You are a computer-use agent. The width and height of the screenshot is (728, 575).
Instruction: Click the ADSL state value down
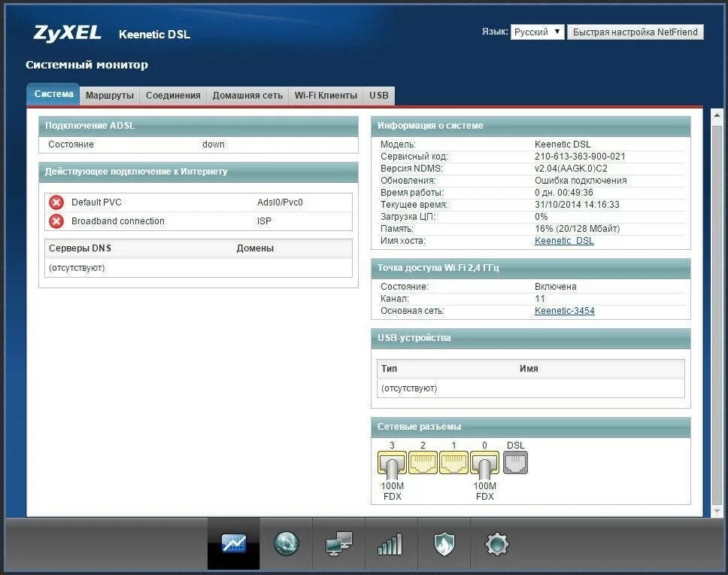(213, 145)
